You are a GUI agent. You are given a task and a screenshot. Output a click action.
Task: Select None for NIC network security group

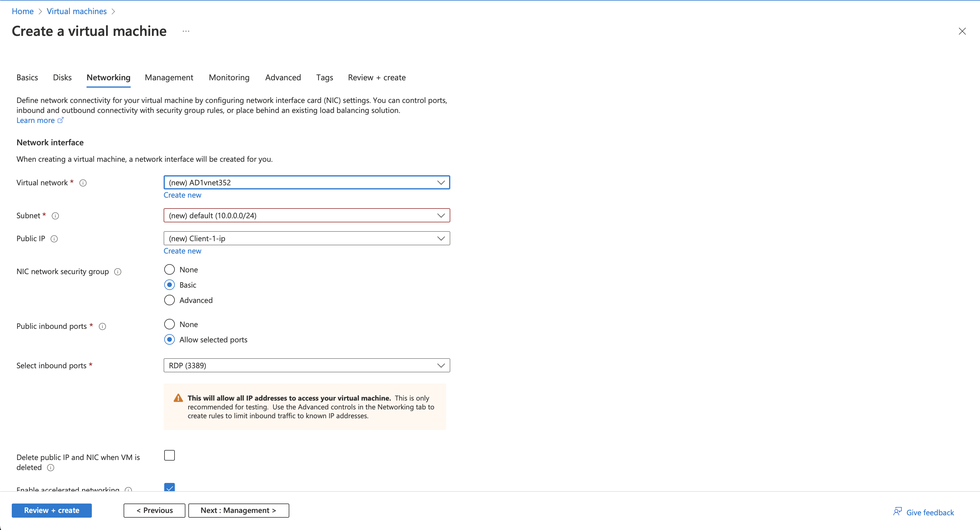[169, 270]
